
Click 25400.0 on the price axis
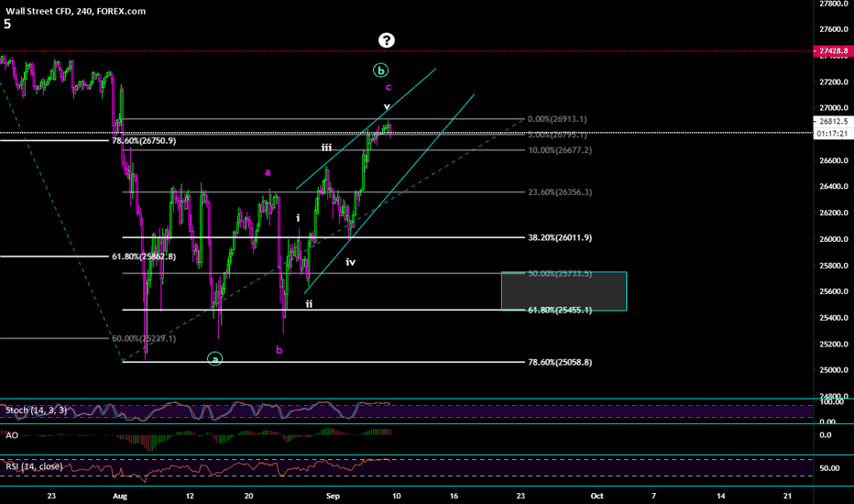coord(834,317)
